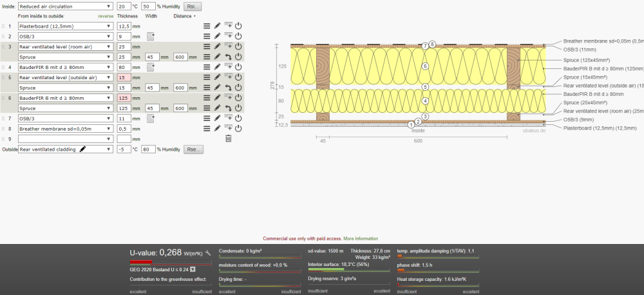Open Breather membrane sd=0,05m dropdown
The height and width of the screenshot is (295, 644).
pyautogui.click(x=65, y=129)
